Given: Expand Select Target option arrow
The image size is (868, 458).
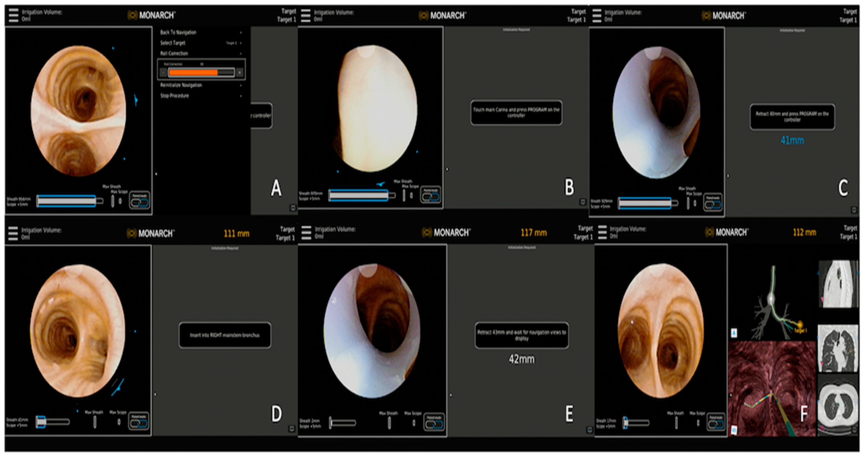Looking at the screenshot, I should (241, 43).
